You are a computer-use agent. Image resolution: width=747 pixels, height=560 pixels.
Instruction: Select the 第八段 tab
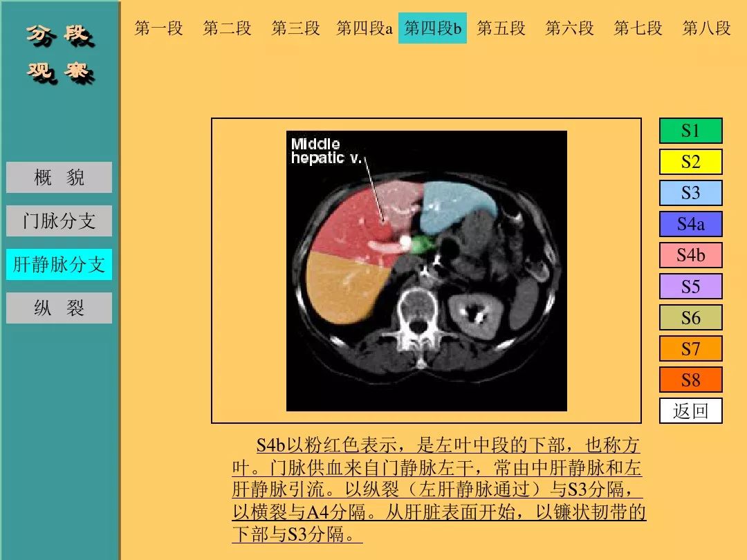click(x=706, y=28)
